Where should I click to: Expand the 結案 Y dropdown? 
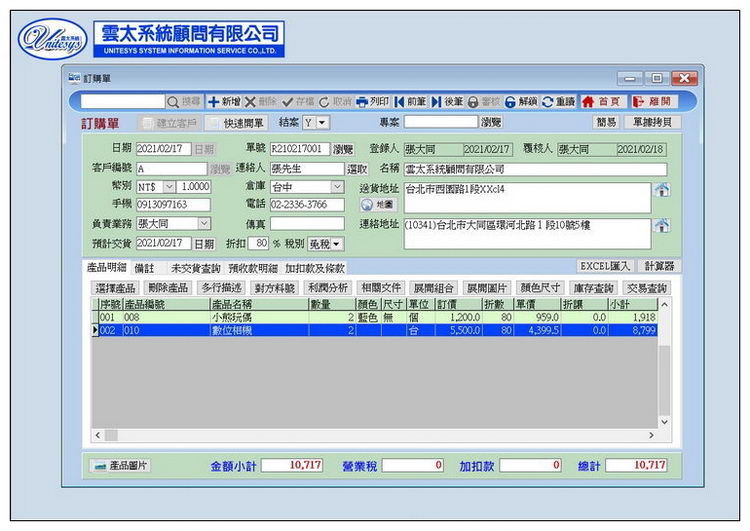click(323, 123)
